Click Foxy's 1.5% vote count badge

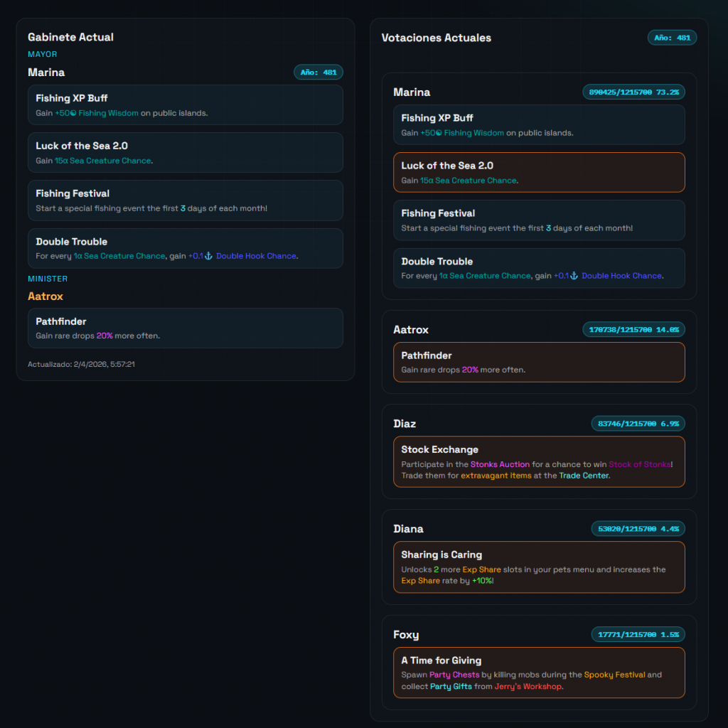click(x=638, y=635)
